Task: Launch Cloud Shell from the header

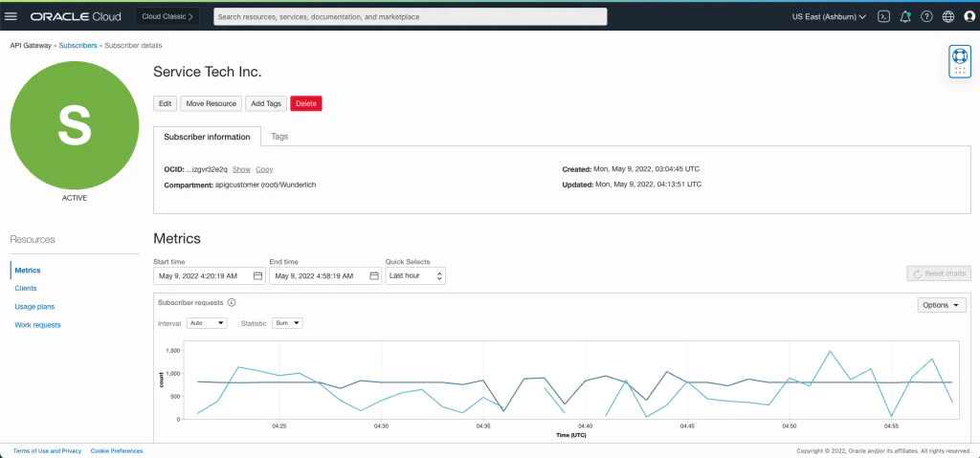Action: 883,16
